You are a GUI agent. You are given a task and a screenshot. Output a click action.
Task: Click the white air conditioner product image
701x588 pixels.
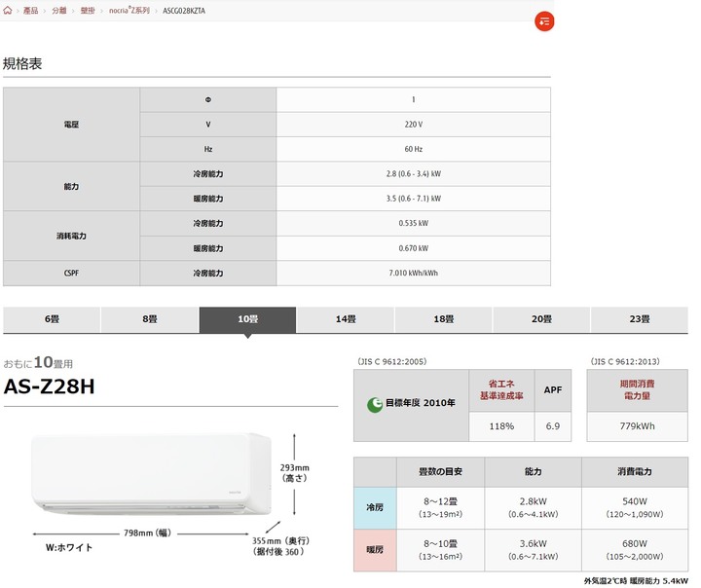[151, 474]
